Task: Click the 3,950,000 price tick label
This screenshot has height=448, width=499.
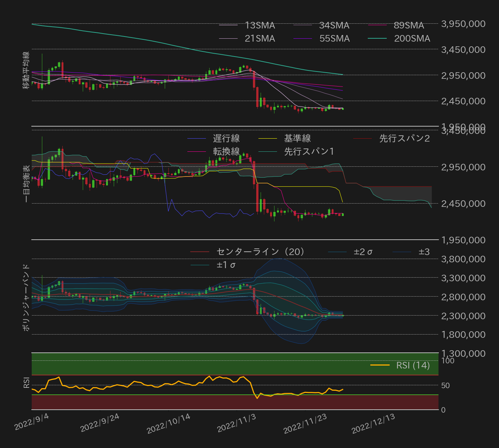Action: pyautogui.click(x=463, y=24)
